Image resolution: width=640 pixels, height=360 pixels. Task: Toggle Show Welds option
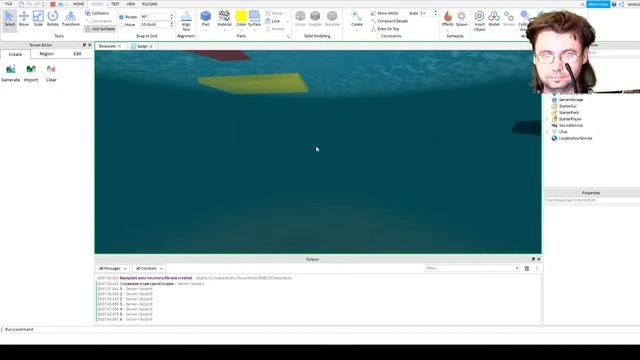[x=384, y=13]
